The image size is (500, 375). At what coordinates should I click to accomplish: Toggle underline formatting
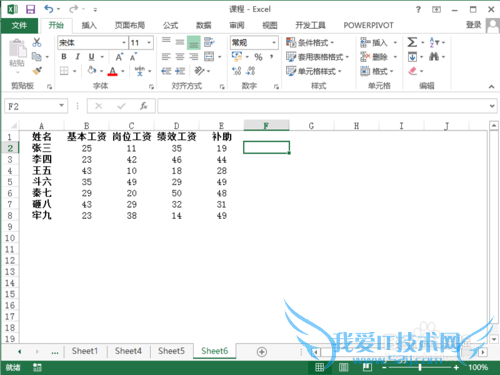point(91,57)
